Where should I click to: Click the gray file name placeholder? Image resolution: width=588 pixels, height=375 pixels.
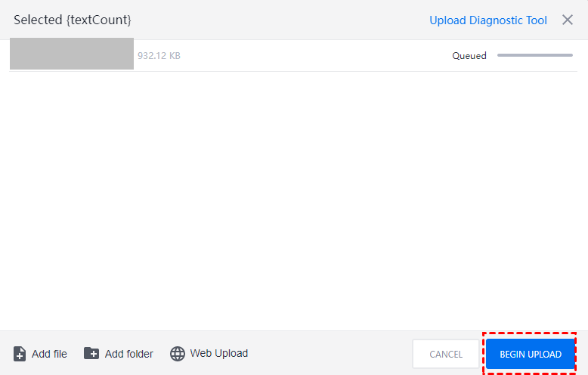72,54
